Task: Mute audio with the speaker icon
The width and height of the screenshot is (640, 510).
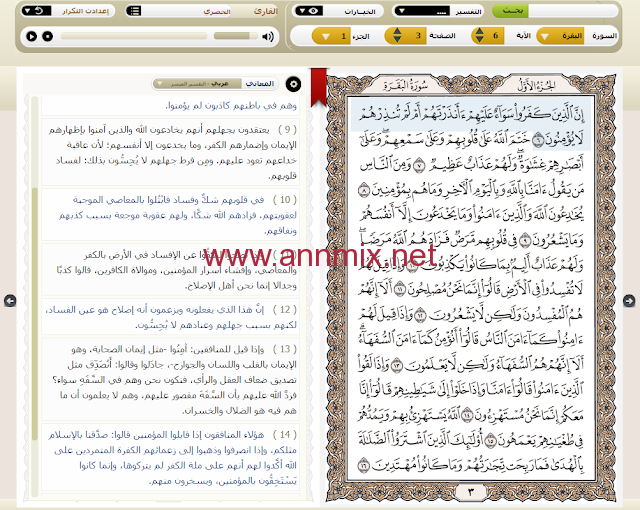Action: point(267,37)
